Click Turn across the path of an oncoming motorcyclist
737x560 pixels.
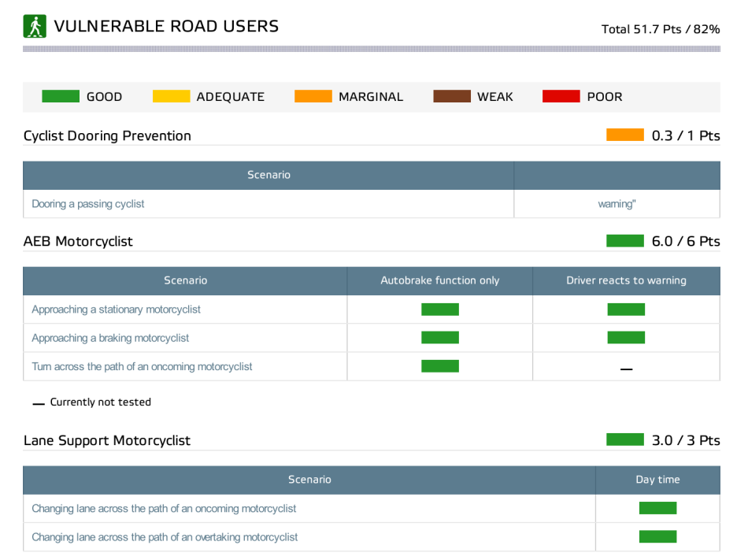click(x=142, y=367)
